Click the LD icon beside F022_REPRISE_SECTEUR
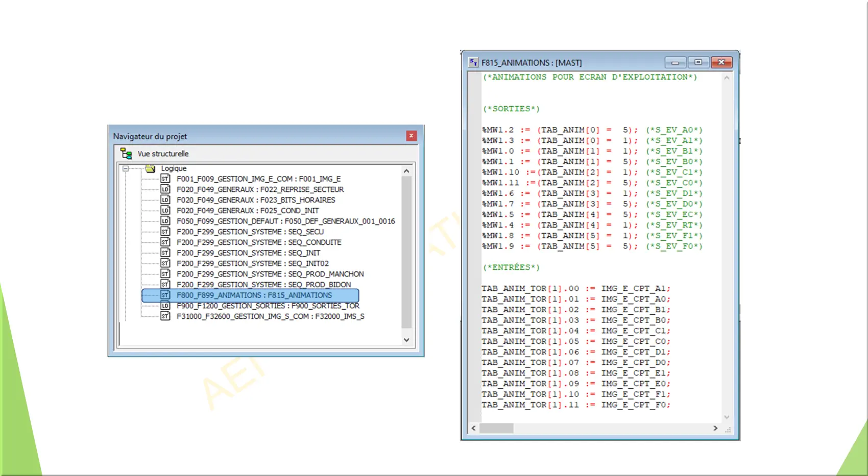The image size is (868, 476). tap(165, 189)
